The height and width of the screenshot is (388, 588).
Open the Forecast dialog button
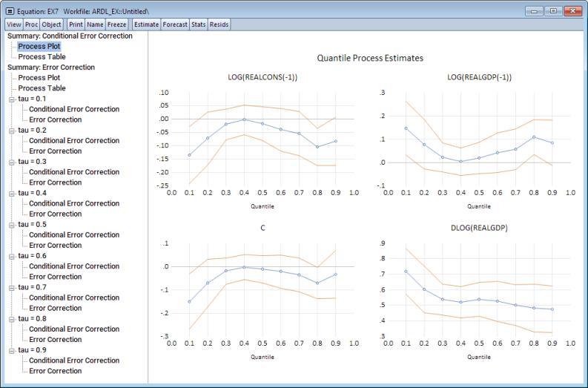click(x=175, y=24)
